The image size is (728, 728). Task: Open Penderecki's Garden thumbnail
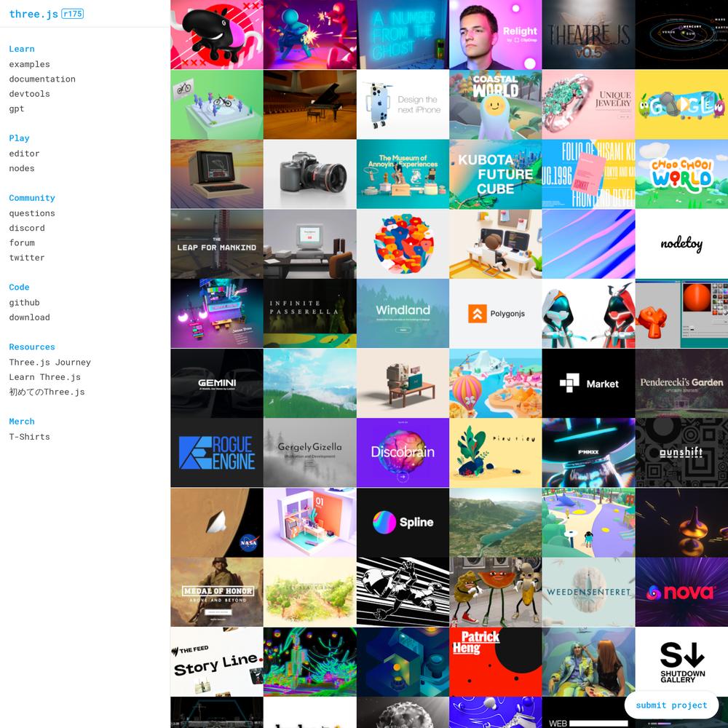(681, 383)
